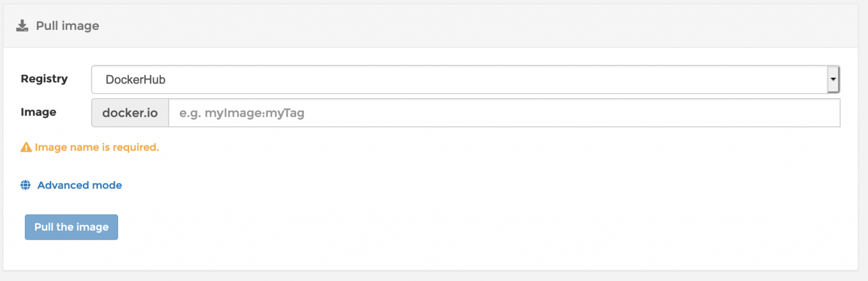Click the Registry field label
Screen dimensions: 868x281
(x=44, y=79)
